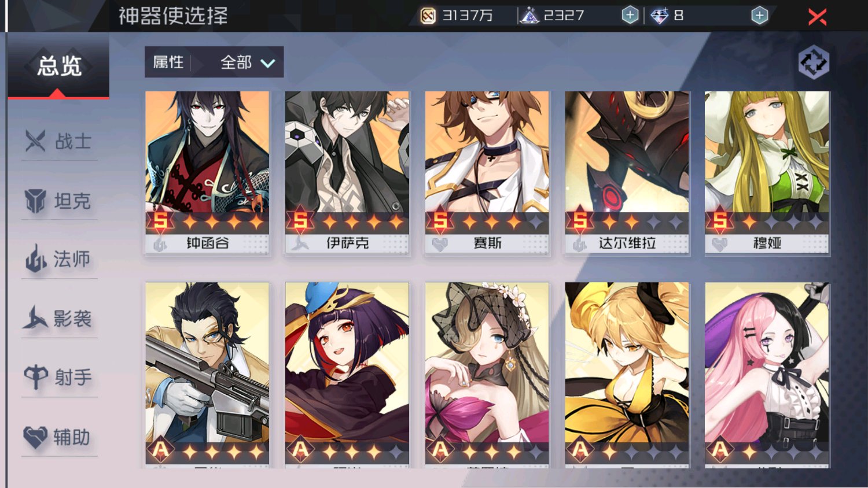
Task: Click the shield icon for 坦克
Action: tap(35, 201)
